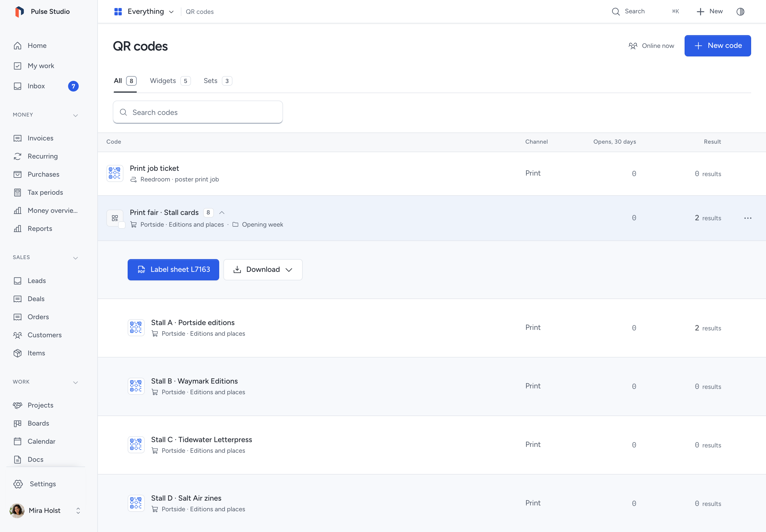Image resolution: width=766 pixels, height=532 pixels.
Task: Click the Opens, 30 days column header
Action: pyautogui.click(x=614, y=142)
